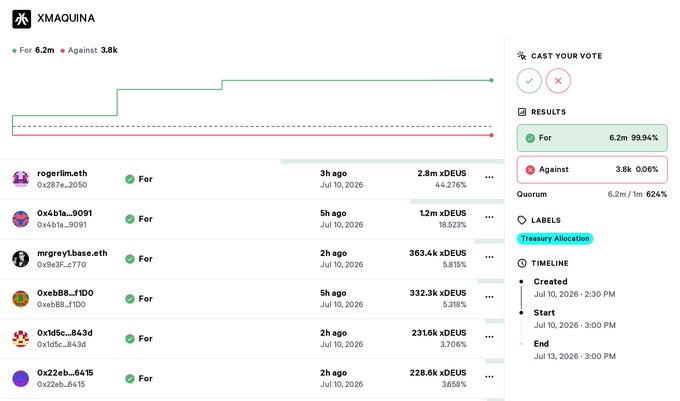Click the '44.276%' share value

point(451,185)
